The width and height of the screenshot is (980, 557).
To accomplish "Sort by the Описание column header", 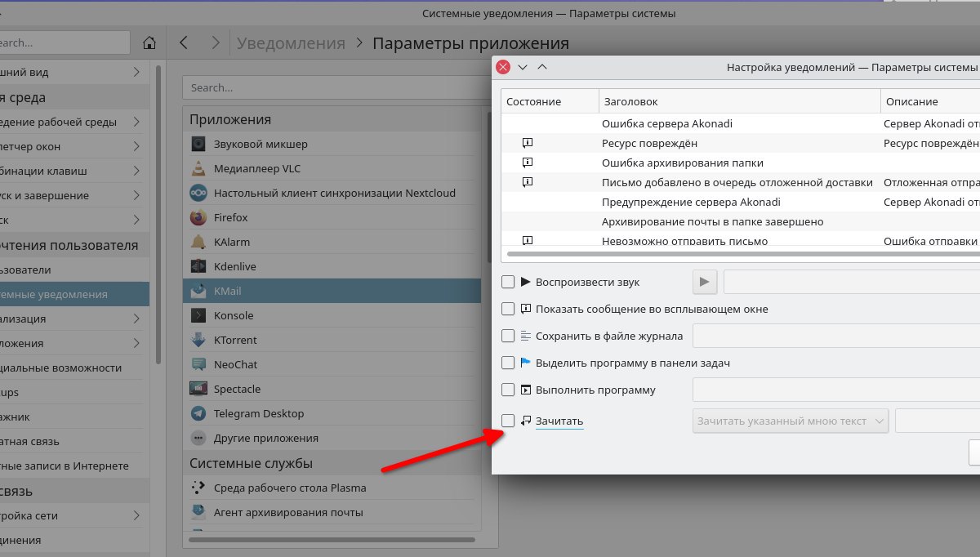I will point(930,101).
